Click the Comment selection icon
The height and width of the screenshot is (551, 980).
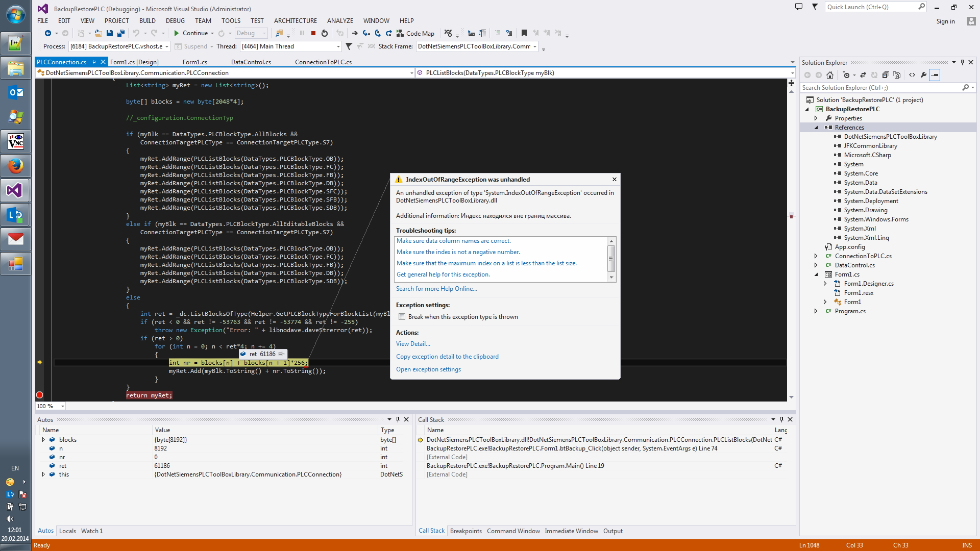[x=498, y=33]
